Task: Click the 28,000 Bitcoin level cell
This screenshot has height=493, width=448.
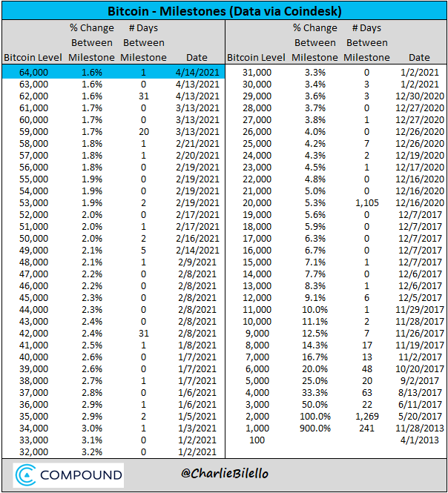Action: pyautogui.click(x=257, y=108)
